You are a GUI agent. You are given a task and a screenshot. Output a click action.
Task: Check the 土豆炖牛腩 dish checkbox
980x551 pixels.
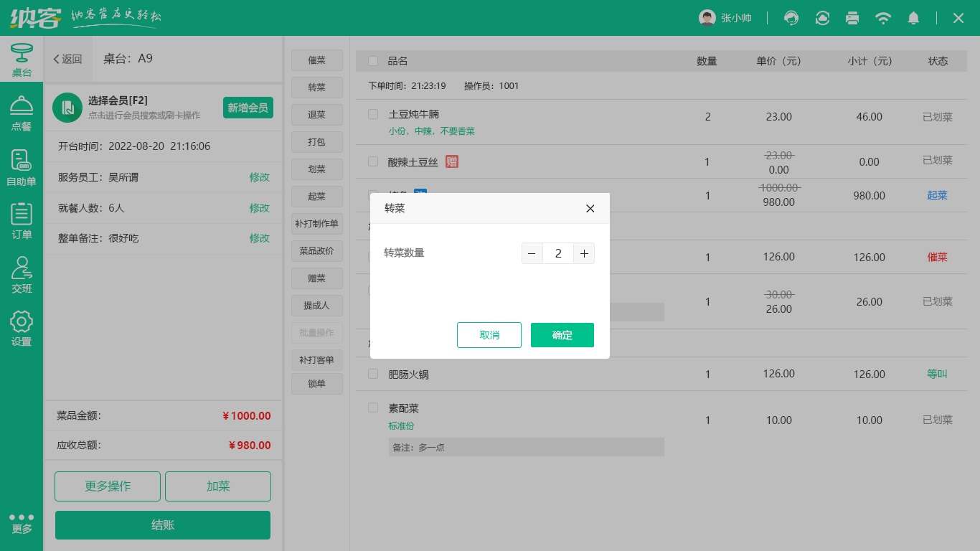pyautogui.click(x=372, y=113)
